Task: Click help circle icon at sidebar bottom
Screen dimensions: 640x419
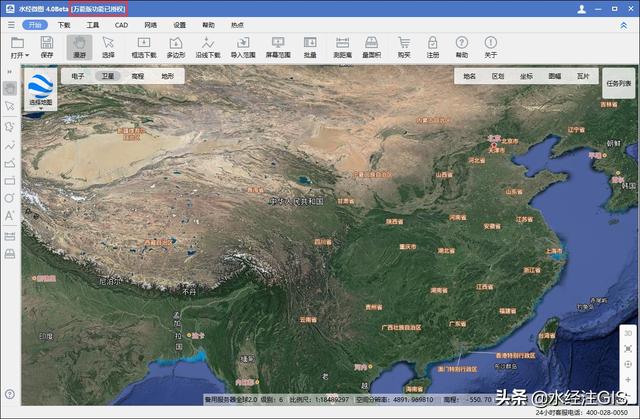Action: pos(10,394)
